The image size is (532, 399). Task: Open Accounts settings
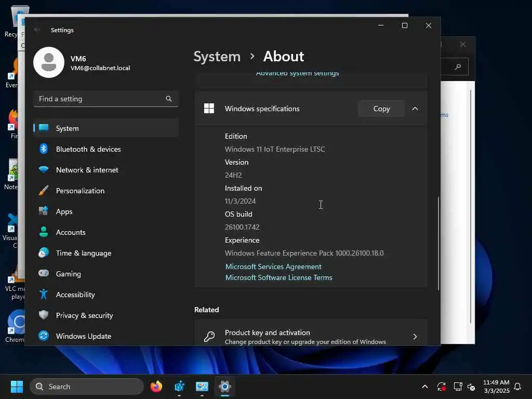point(106,232)
